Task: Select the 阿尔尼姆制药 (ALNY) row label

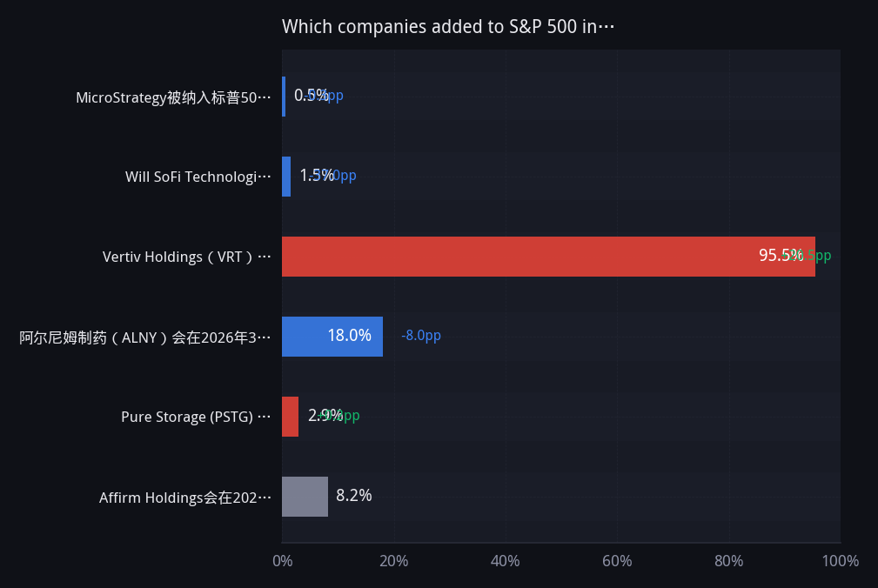Action: (145, 337)
